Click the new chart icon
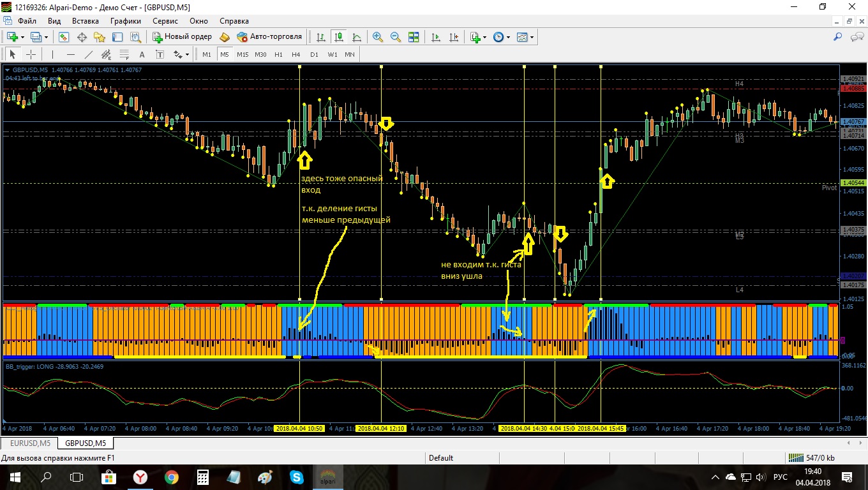This screenshot has width=868, height=490. pyautogui.click(x=11, y=37)
